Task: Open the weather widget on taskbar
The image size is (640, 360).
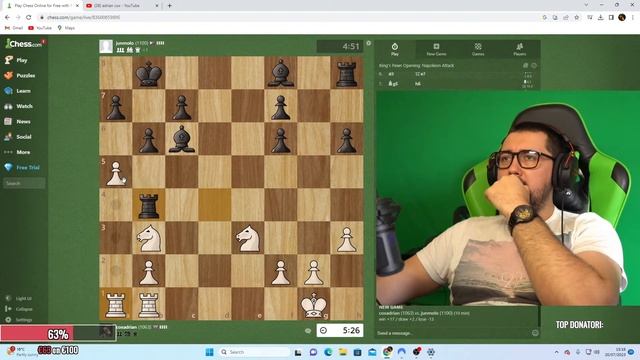Action: click(22, 352)
